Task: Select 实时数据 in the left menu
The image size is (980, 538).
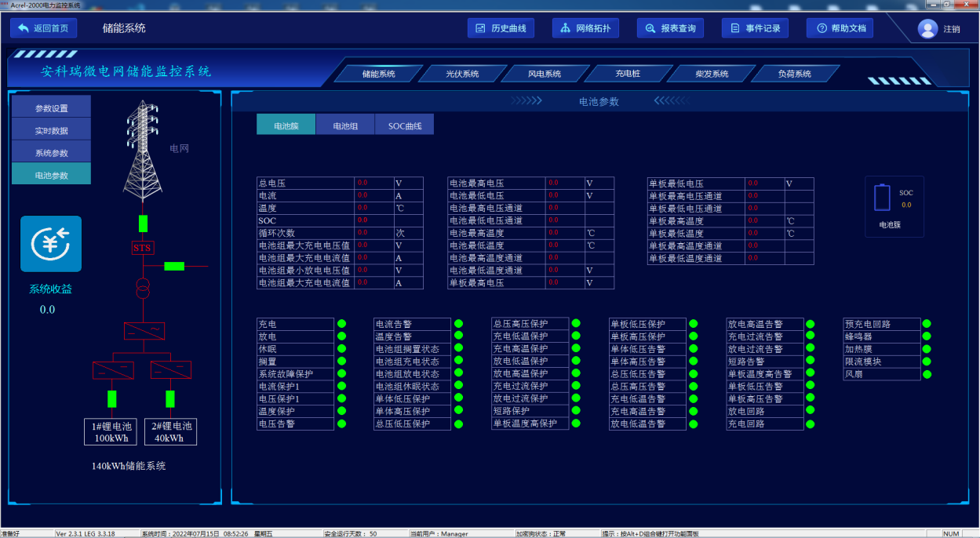Action: pyautogui.click(x=51, y=131)
